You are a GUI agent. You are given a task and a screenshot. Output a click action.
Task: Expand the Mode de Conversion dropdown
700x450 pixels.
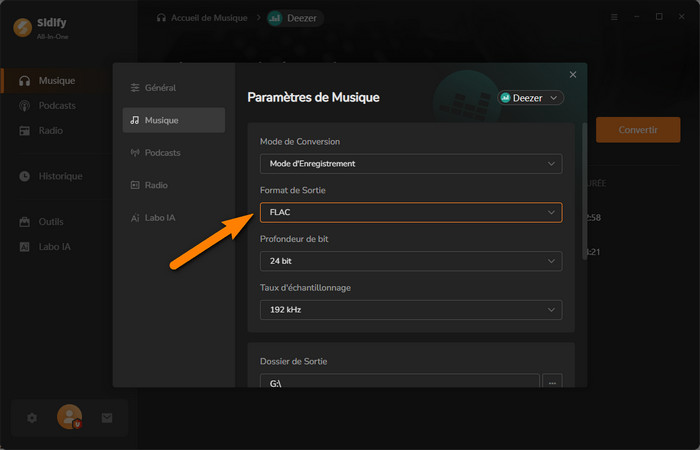coord(410,163)
